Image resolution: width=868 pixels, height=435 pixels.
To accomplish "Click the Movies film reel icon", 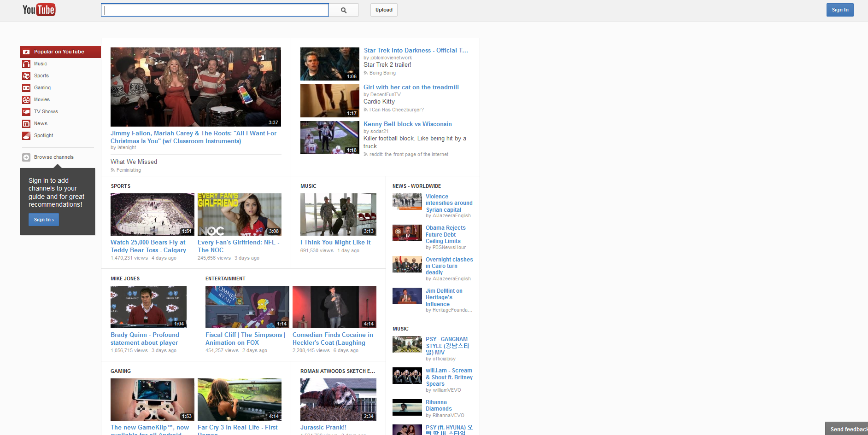I will 26,100.
